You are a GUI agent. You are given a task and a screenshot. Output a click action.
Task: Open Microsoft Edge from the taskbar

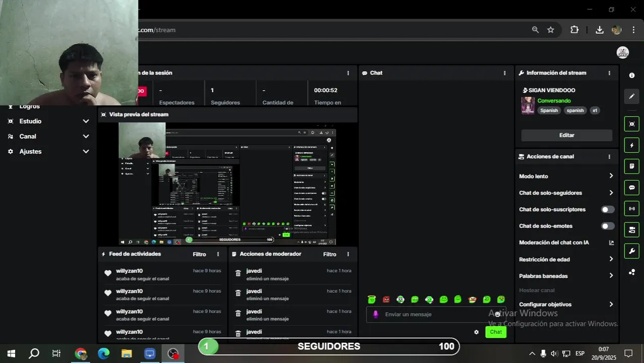pyautogui.click(x=104, y=353)
